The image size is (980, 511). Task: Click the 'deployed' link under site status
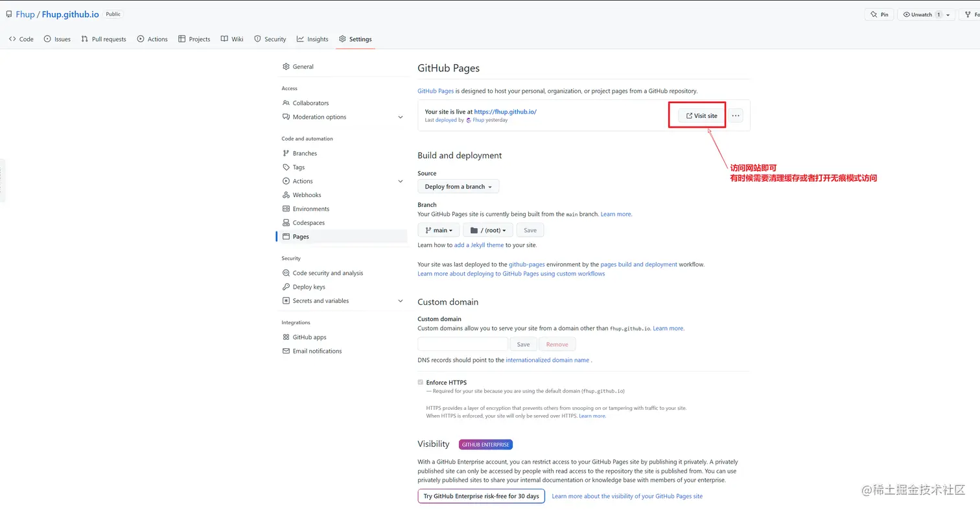[x=447, y=120]
